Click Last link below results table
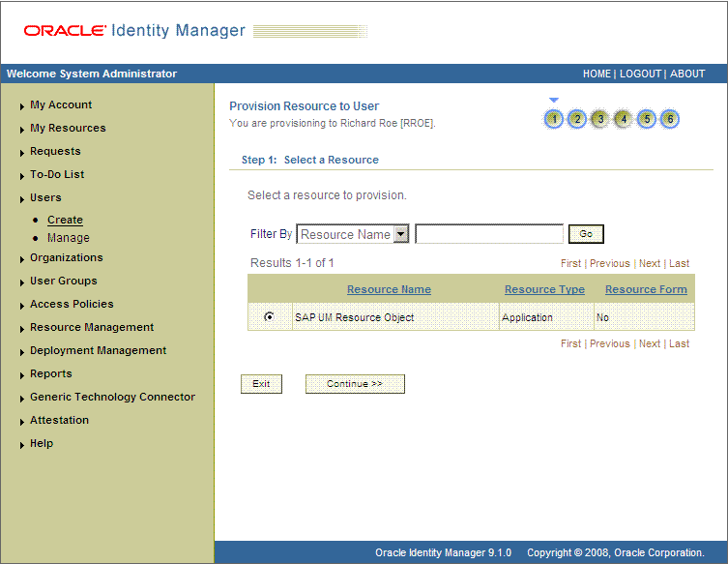 679,343
